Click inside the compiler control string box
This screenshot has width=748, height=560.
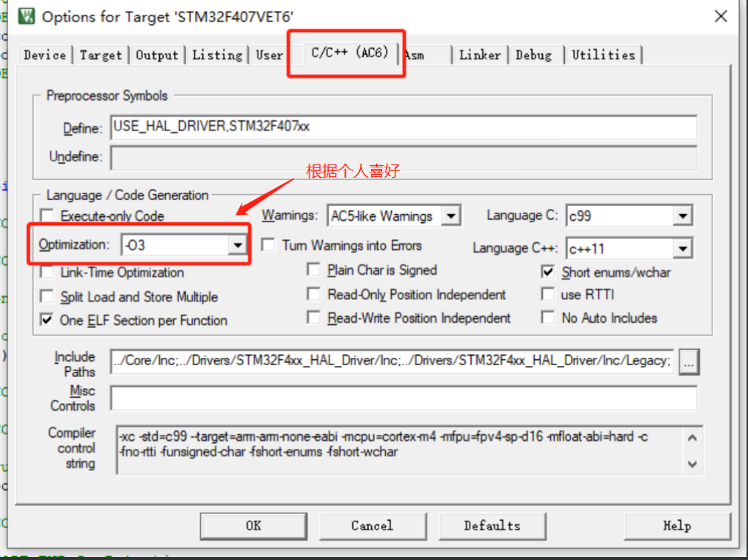click(410, 450)
